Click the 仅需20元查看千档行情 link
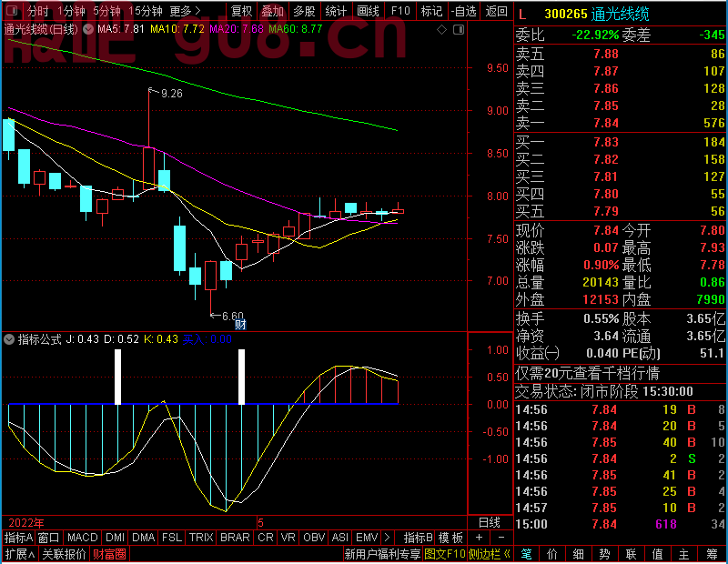Screen dimensions: 728x564 coord(587,374)
